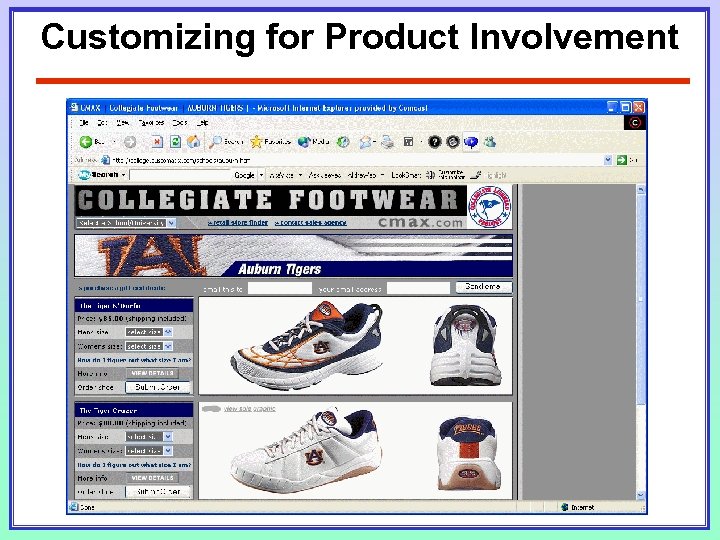This screenshot has width=720, height=540.
Task: Click the Comcast logo in menu bar corner
Action: click(635, 123)
